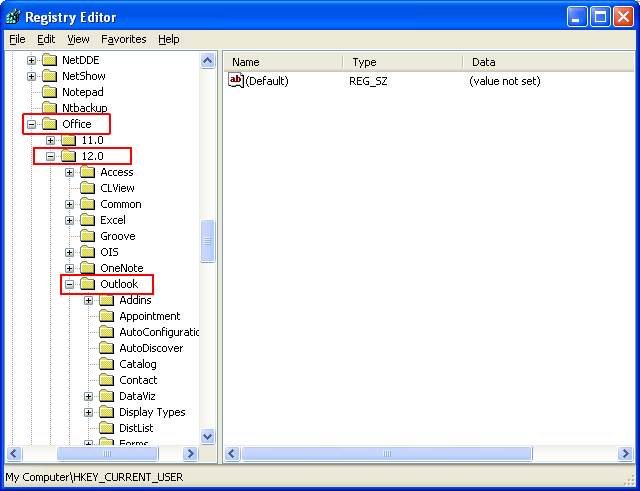Click the 11.0 folder icon
This screenshot has width=640, height=491.
tap(69, 140)
